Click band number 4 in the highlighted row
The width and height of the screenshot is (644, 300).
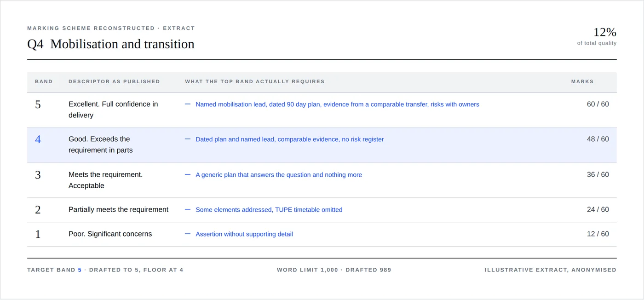38,139
